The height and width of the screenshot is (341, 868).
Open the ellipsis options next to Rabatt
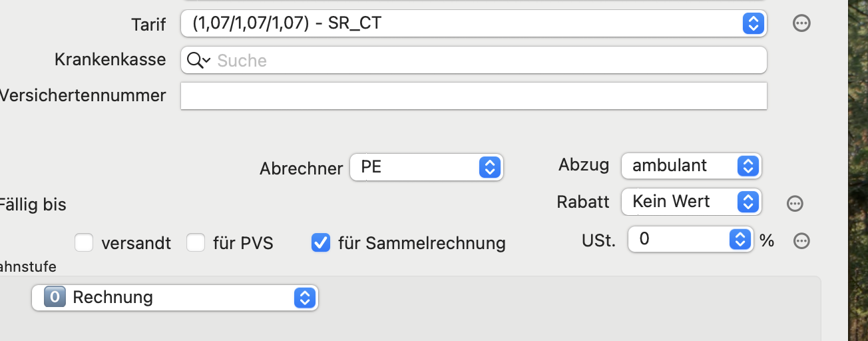[795, 204]
